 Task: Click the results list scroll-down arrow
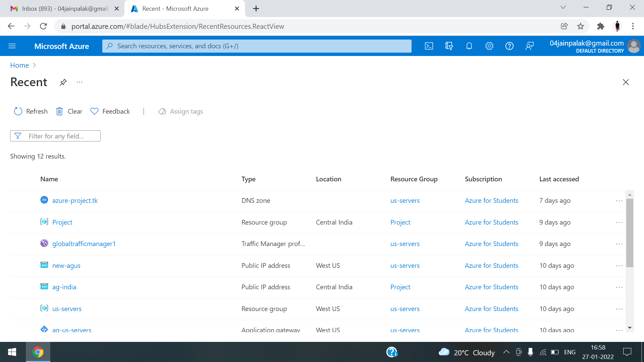[x=630, y=328]
